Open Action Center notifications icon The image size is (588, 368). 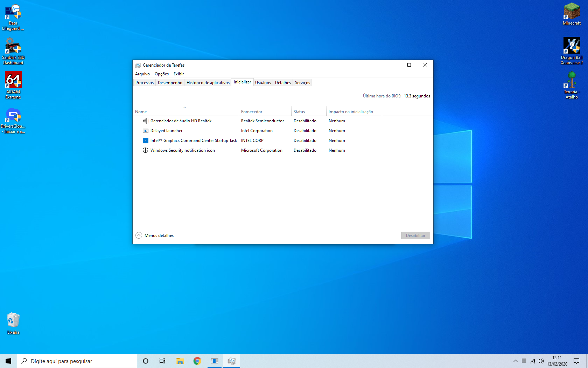click(x=576, y=361)
